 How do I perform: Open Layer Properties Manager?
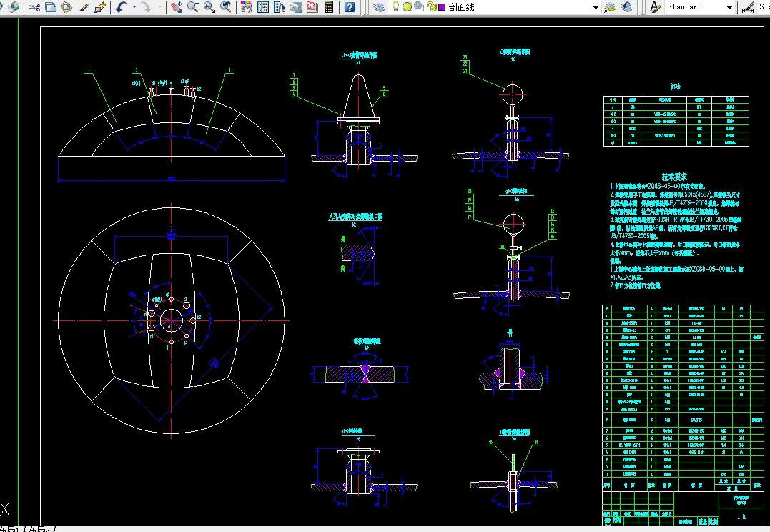pyautogui.click(x=379, y=7)
